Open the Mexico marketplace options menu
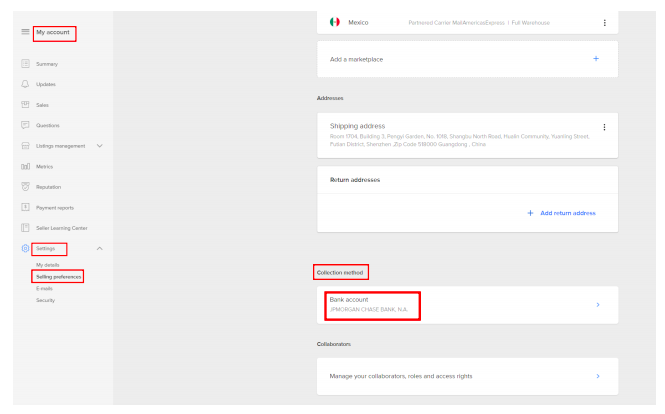 pyautogui.click(x=605, y=22)
